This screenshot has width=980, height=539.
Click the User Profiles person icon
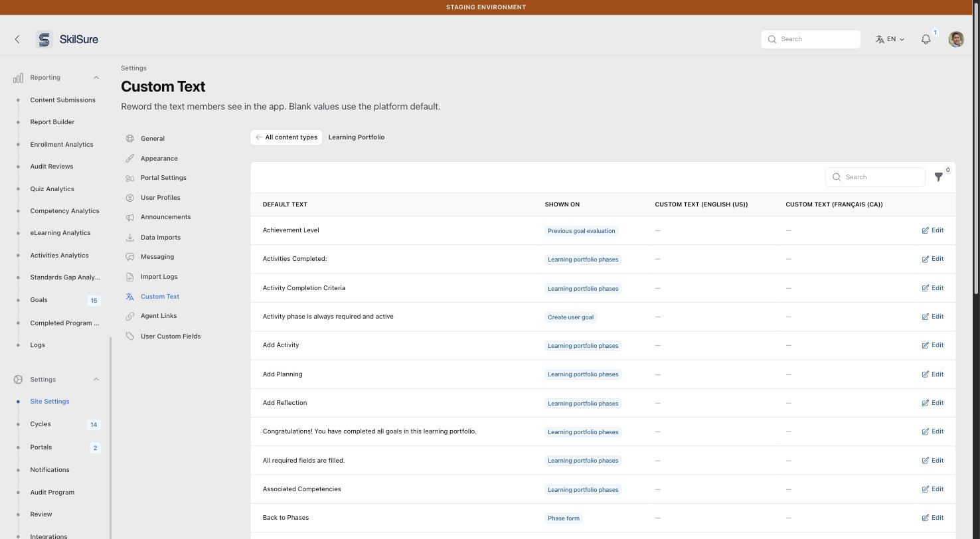coord(130,198)
